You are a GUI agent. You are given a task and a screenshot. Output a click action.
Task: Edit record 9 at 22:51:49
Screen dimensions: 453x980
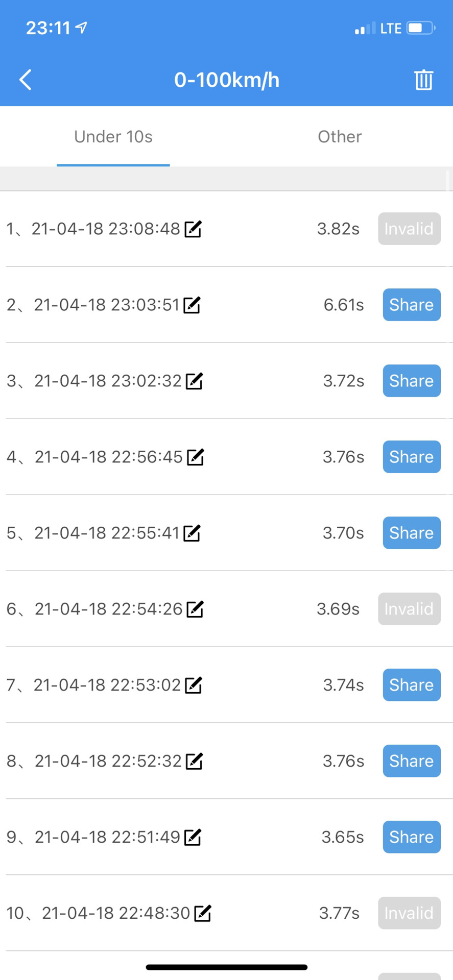pyautogui.click(x=193, y=838)
